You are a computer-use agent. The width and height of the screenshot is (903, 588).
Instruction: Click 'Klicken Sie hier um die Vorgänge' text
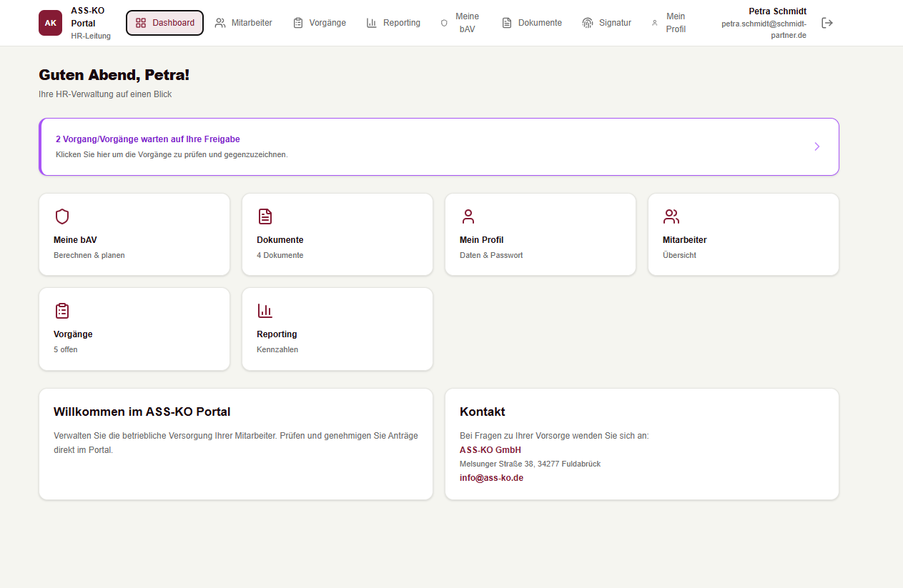coord(172,154)
